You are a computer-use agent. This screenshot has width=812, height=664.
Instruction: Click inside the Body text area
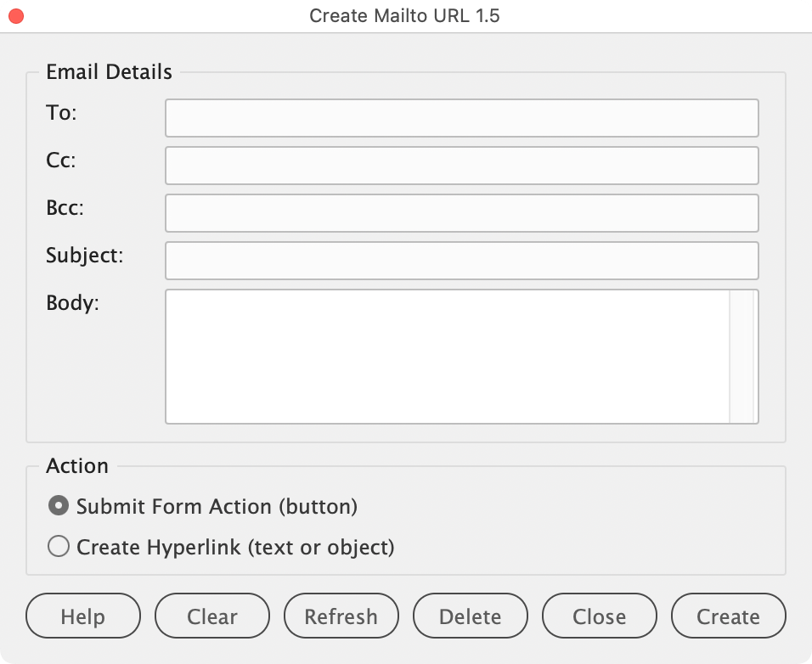(447, 356)
